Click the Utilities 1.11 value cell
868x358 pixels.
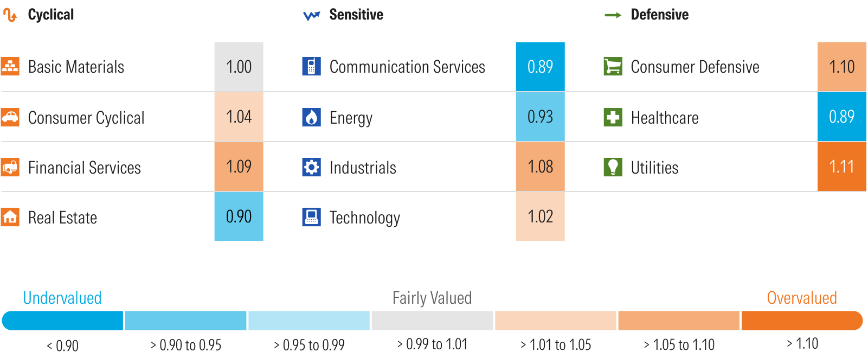(x=841, y=167)
